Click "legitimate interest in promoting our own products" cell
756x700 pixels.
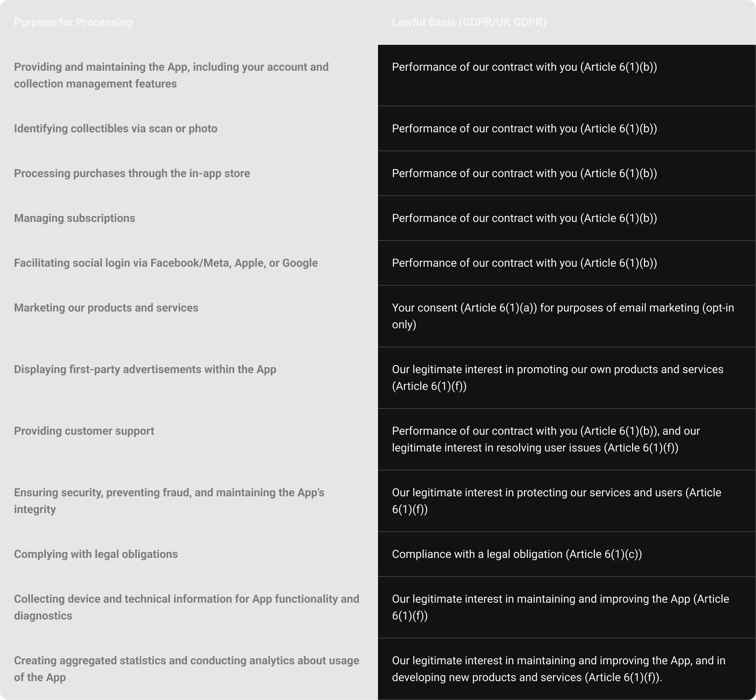click(x=558, y=377)
